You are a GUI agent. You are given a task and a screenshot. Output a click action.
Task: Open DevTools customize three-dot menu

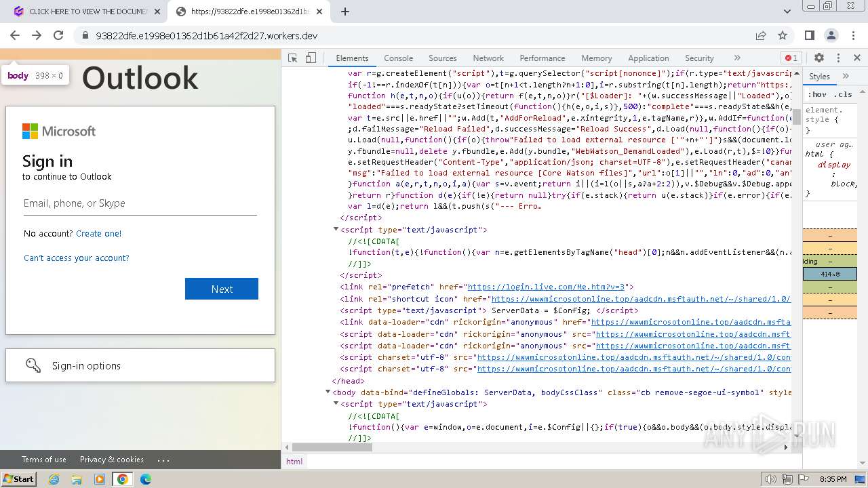tap(838, 58)
